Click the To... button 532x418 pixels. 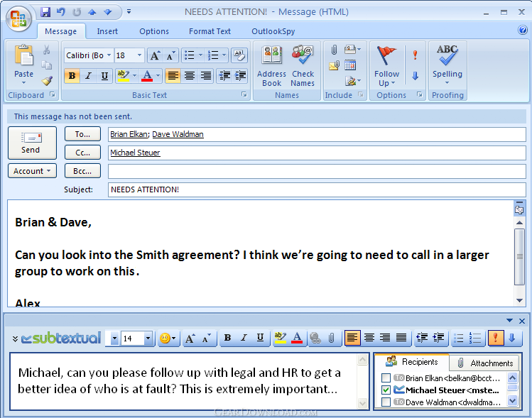pyautogui.click(x=82, y=134)
